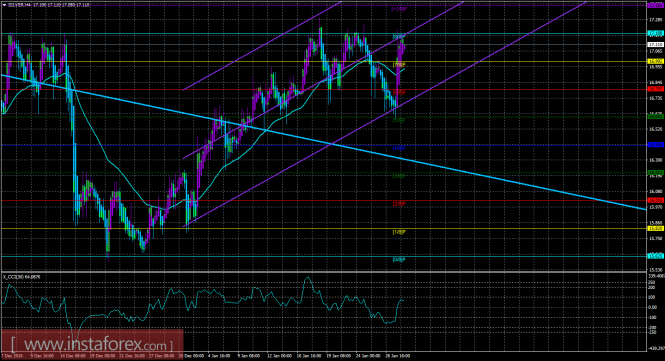Click the 12 Jan 00:00 time axis label
This screenshot has height=361, width=665.
click(279, 356)
